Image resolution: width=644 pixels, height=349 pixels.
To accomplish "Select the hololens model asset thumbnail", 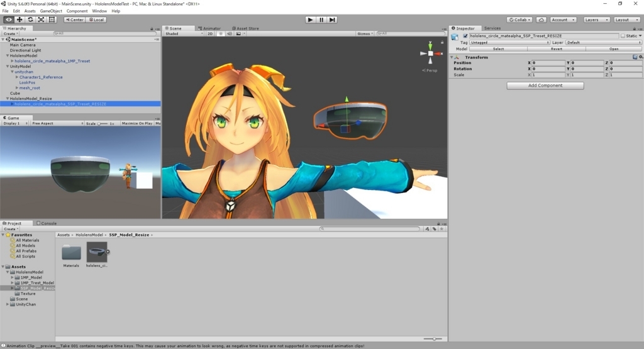I will pyautogui.click(x=96, y=252).
